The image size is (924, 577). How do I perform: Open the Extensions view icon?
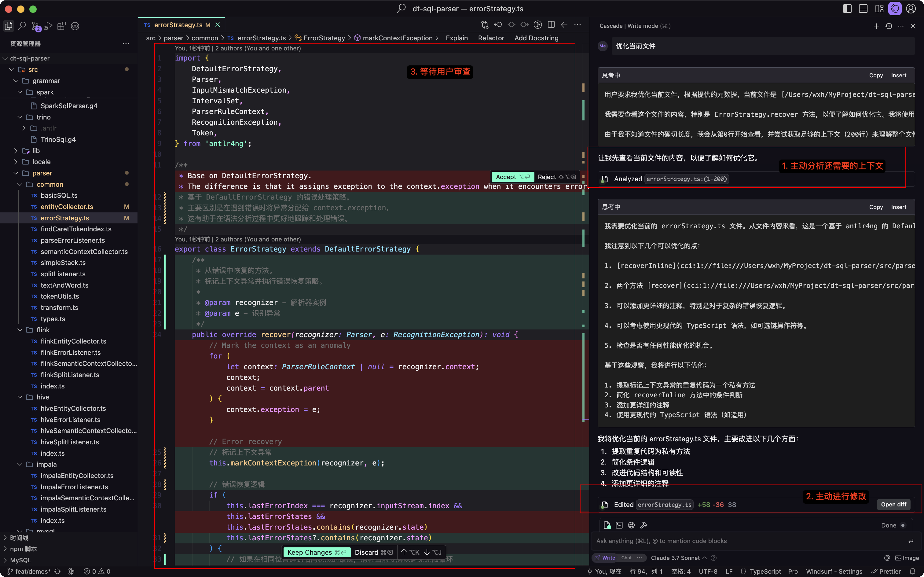(61, 26)
